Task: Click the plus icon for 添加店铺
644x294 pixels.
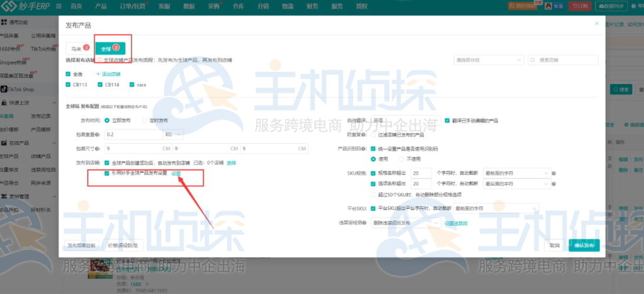Action: tap(98, 74)
